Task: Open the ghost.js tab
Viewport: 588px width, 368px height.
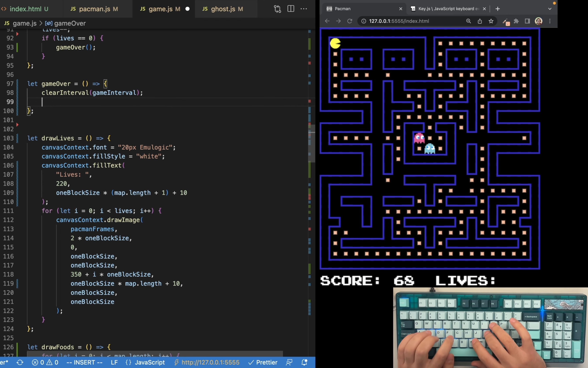Action: [223, 9]
